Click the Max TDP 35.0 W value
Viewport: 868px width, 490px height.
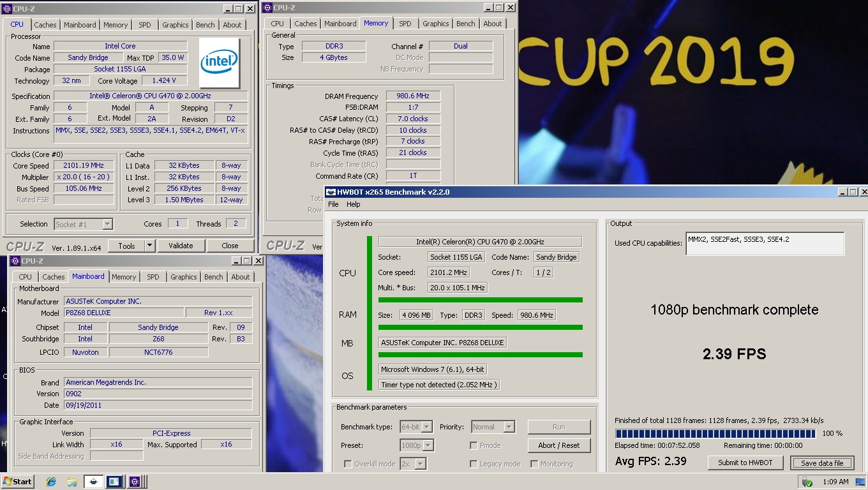(173, 57)
